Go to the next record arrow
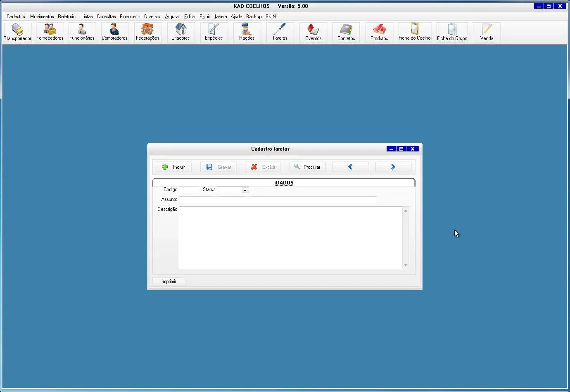570x392 pixels. (x=393, y=167)
